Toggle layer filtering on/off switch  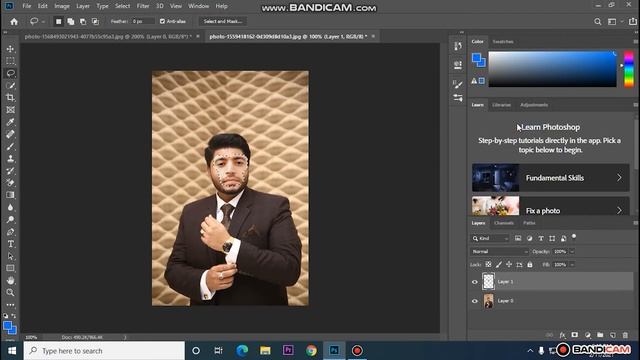coord(574,237)
